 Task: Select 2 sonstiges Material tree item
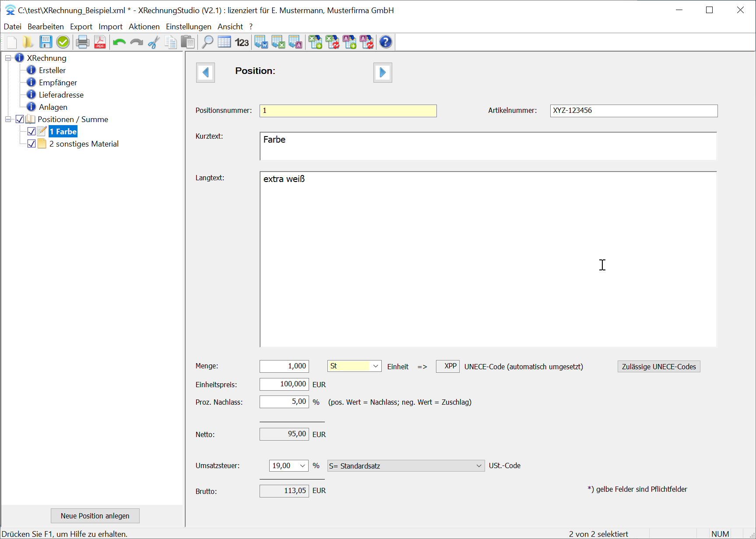tap(84, 143)
